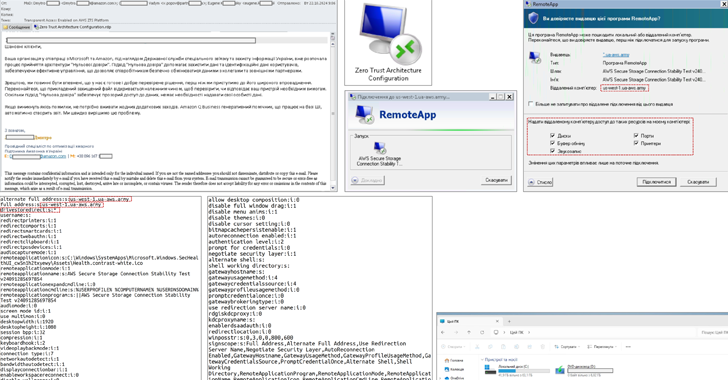Image resolution: width=728 pixels, height=380 pixels.
Task: Click the Up arrow in File Explorer
Action: tap(469, 333)
